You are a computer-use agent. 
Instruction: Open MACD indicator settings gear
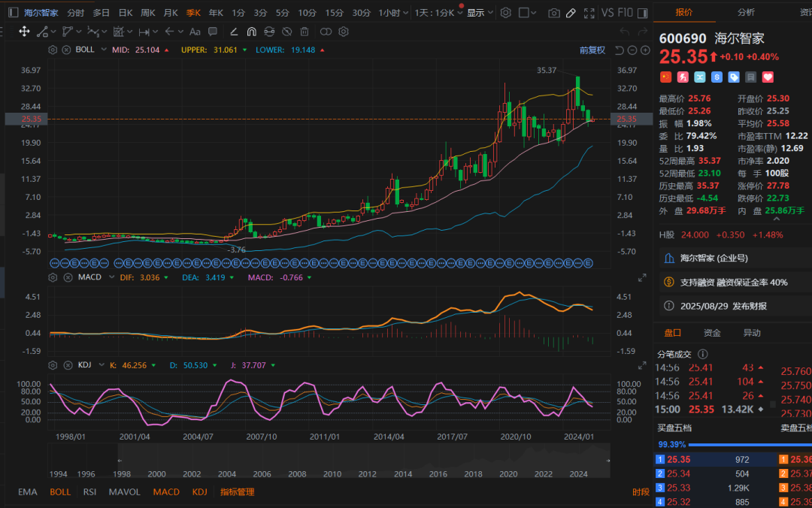(x=53, y=277)
